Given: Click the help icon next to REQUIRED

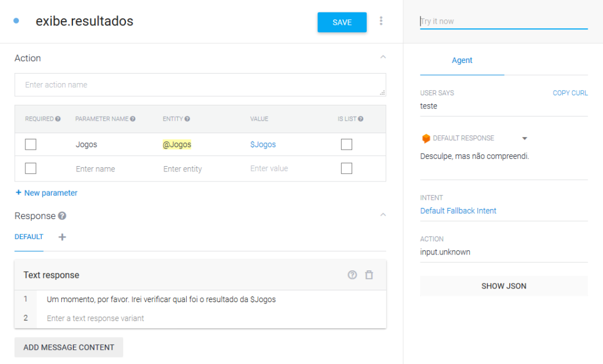Looking at the screenshot, I should 58,119.
